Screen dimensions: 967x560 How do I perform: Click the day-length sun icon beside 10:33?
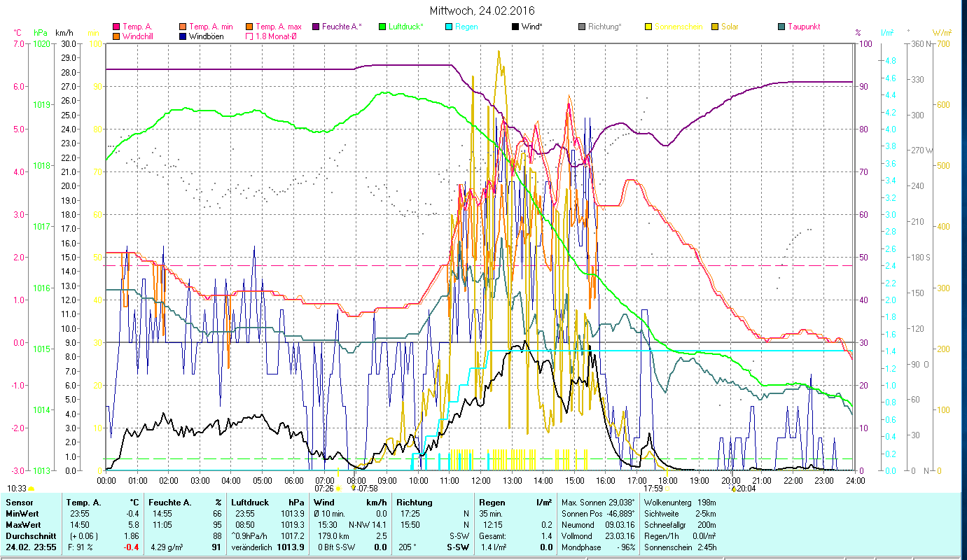pos(32,489)
